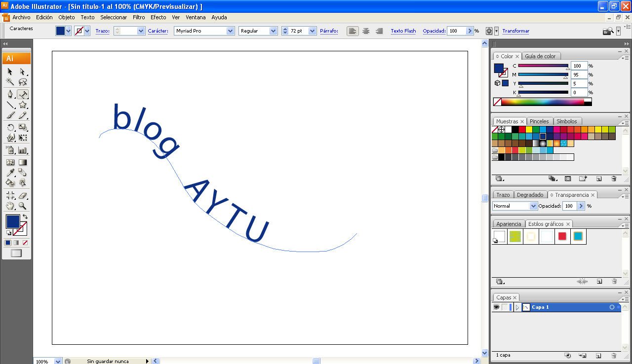Open the Objeto menu
This screenshot has height=364, width=632.
pyautogui.click(x=67, y=17)
